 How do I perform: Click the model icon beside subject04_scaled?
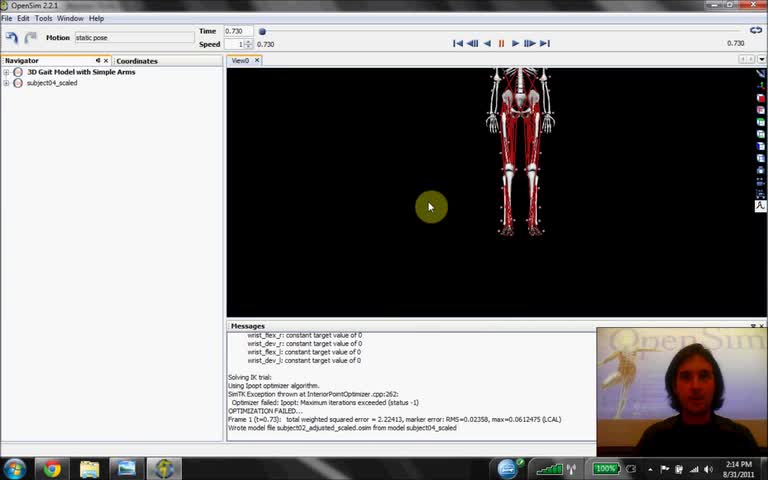[x=18, y=83]
